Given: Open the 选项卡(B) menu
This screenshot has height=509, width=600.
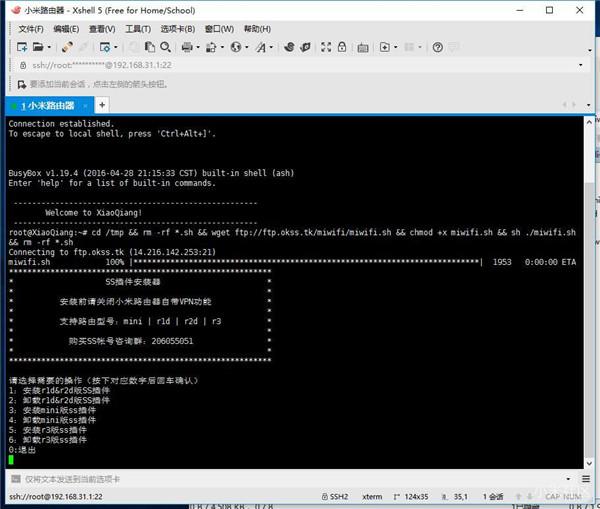Looking at the screenshot, I should point(178,29).
